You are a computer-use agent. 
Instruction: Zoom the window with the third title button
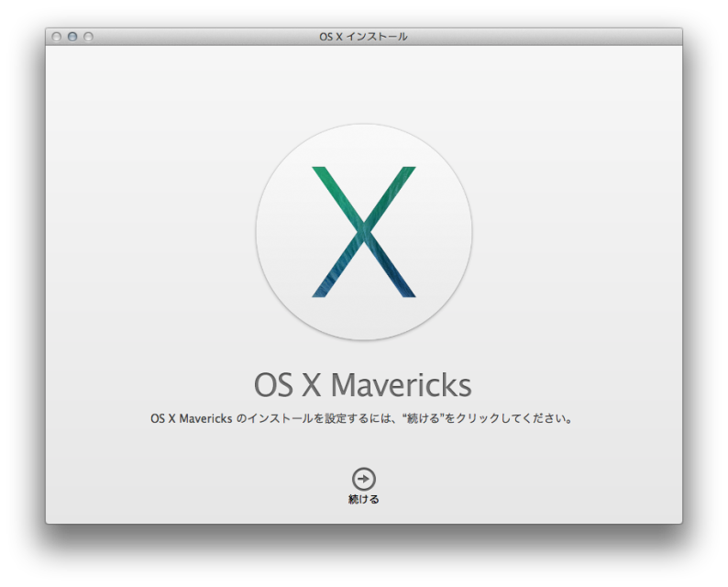pyautogui.click(x=88, y=37)
